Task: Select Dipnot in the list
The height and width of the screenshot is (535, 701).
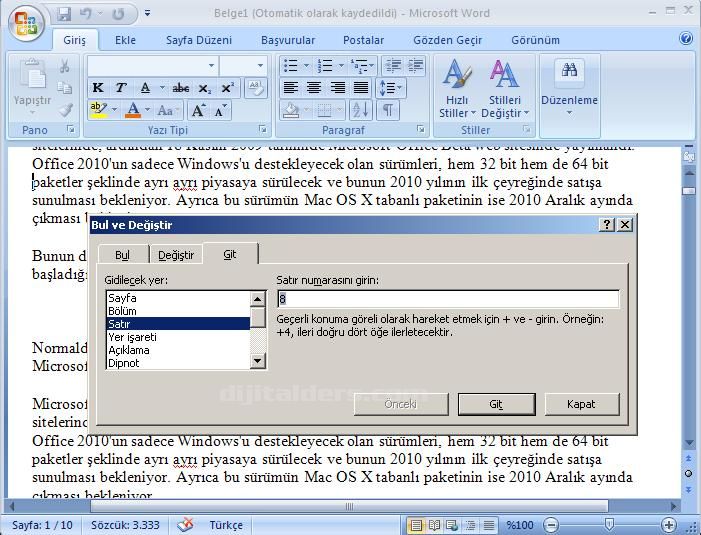Action: [x=178, y=363]
